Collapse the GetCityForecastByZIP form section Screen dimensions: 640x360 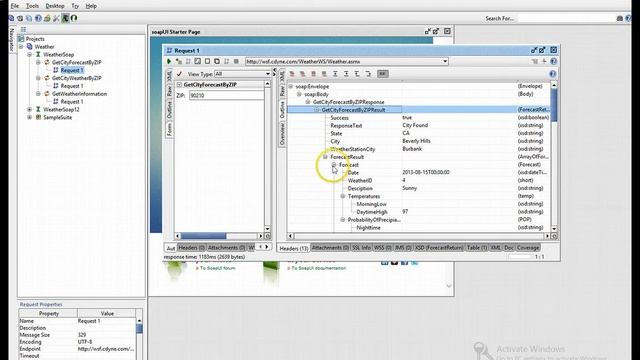pos(179,84)
